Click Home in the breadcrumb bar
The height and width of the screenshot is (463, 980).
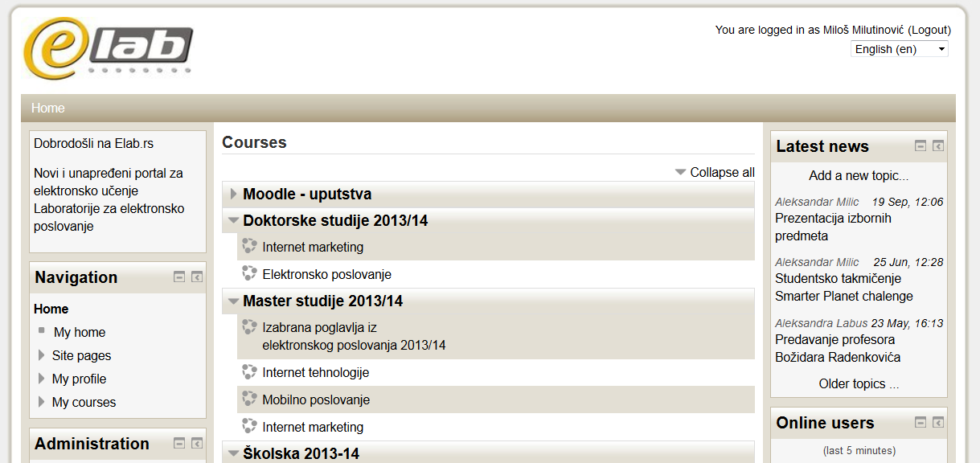coord(48,108)
